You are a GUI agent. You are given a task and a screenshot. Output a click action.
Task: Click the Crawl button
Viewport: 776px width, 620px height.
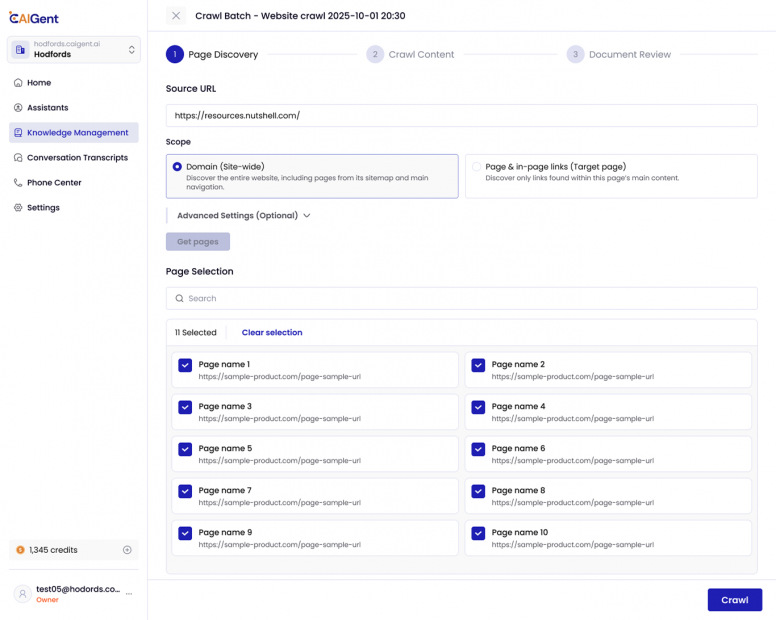[x=734, y=600]
